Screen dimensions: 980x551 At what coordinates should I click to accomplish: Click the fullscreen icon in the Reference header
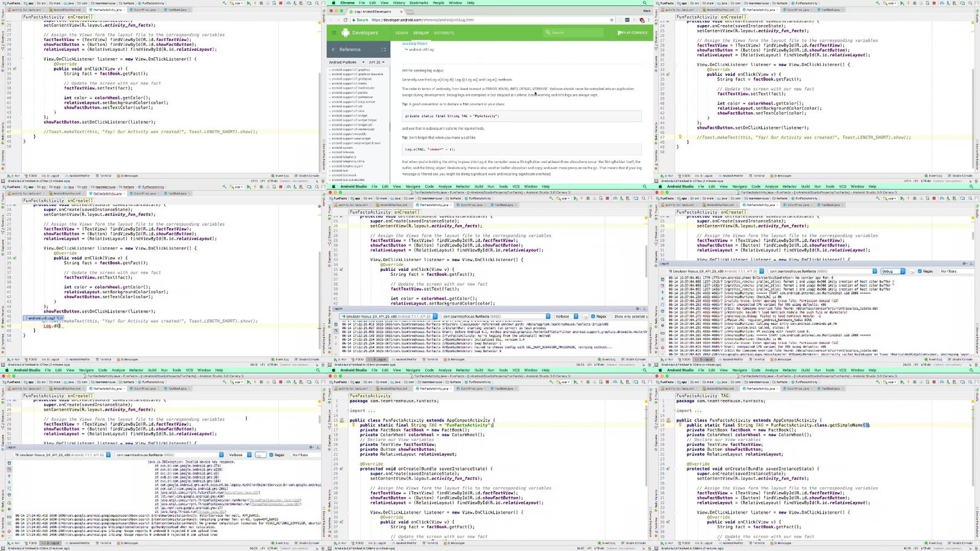[384, 50]
